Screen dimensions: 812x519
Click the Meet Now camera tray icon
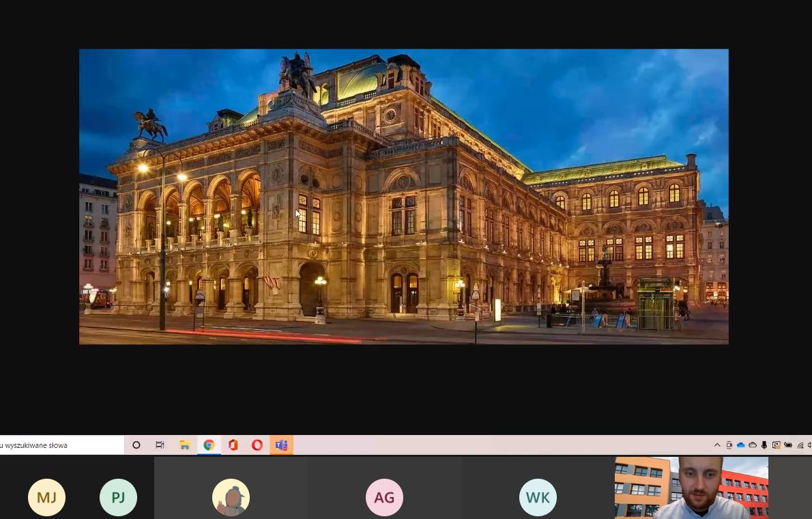click(x=729, y=445)
